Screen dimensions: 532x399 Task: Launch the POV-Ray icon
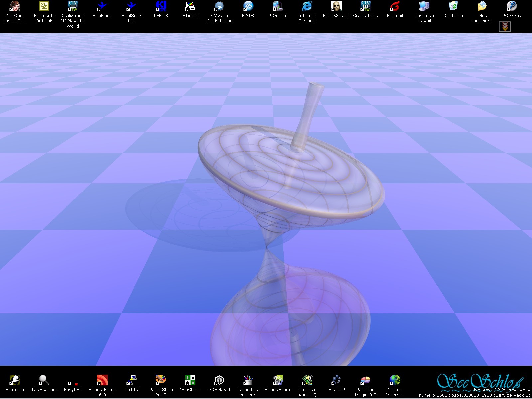click(x=512, y=6)
